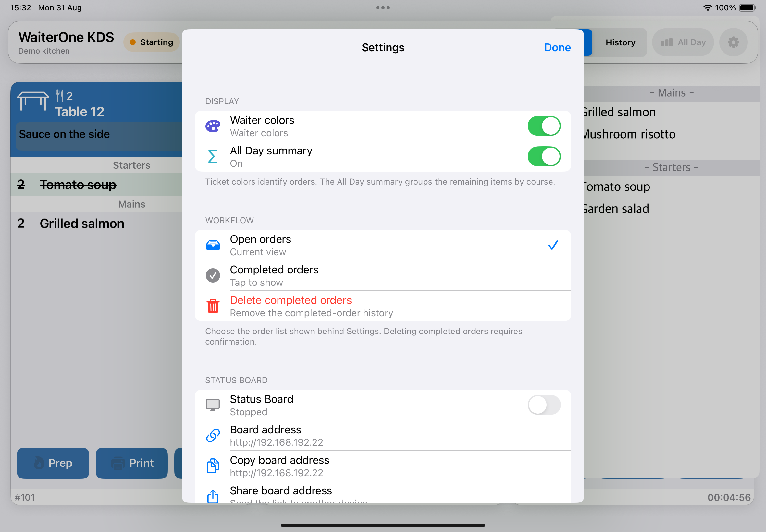
Task: Tap the All Day button
Action: click(683, 42)
